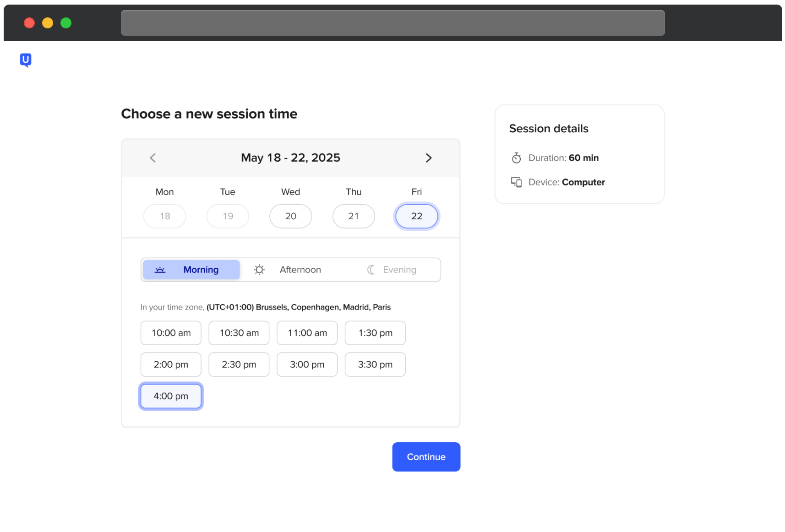The height and width of the screenshot is (532, 785).
Task: Click the Choose a new session time heading
Action: 209,114
